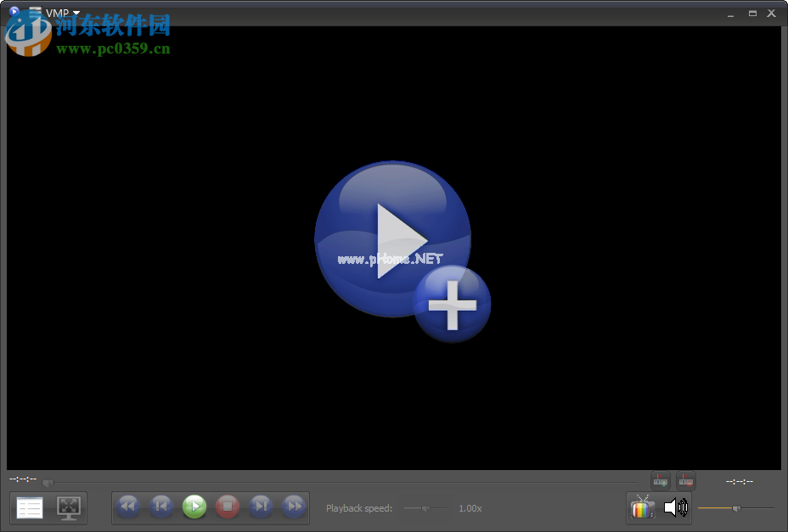Click the blue plus circle to add media
Image resolution: width=788 pixels, height=532 pixels.
tap(452, 302)
